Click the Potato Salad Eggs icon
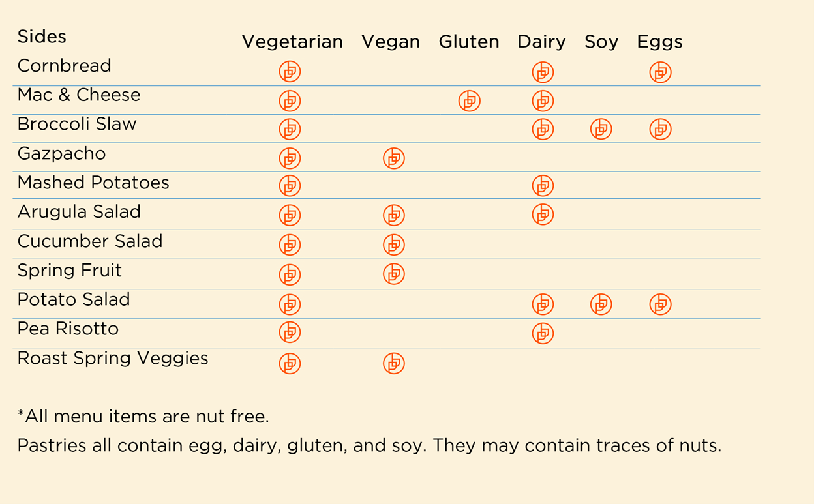Viewport: 814px width, 504px height. tap(660, 304)
